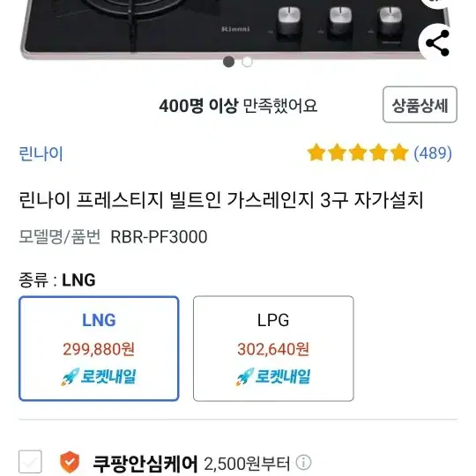Click the rocket icon in LNG option
Screen dimensions: 476x476
pyautogui.click(x=70, y=376)
